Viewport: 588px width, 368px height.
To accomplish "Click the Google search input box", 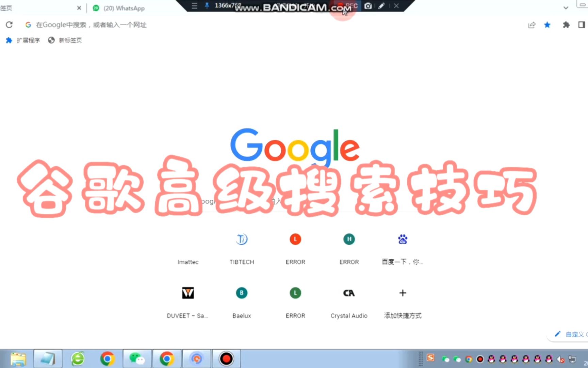I will pyautogui.click(x=294, y=201).
